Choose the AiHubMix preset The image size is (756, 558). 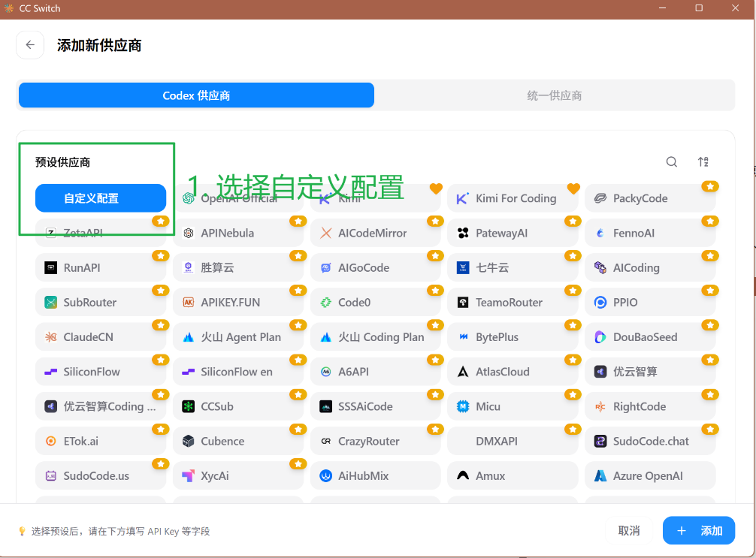click(376, 475)
